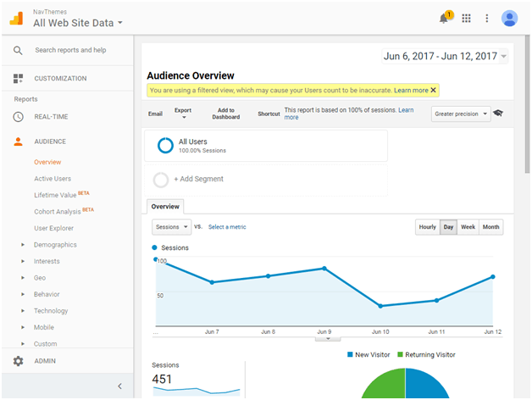Viewport: 532px width, 400px height.
Task: Click the Sessions 451 sparkline
Action: tap(197, 391)
